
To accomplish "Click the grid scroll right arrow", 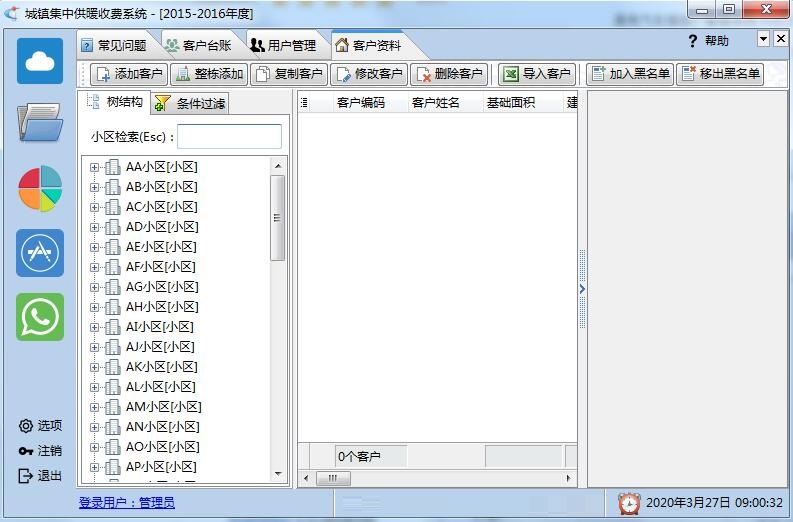I will 568,478.
